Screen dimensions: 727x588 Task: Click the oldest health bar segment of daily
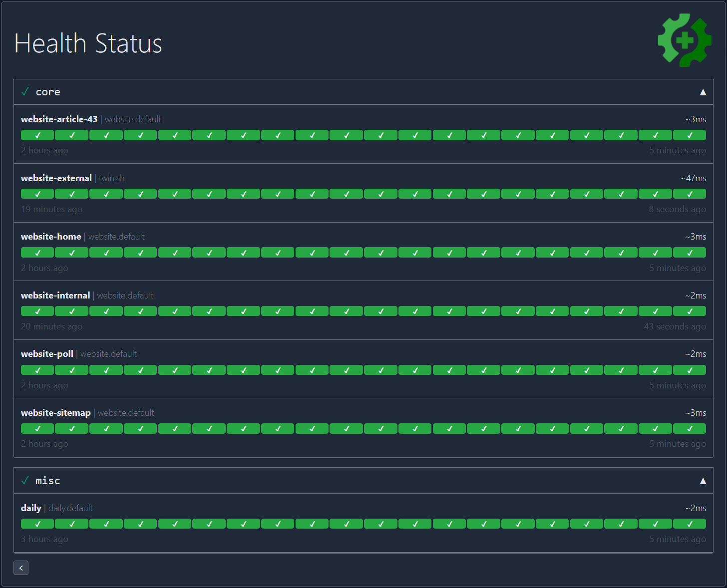click(x=37, y=524)
